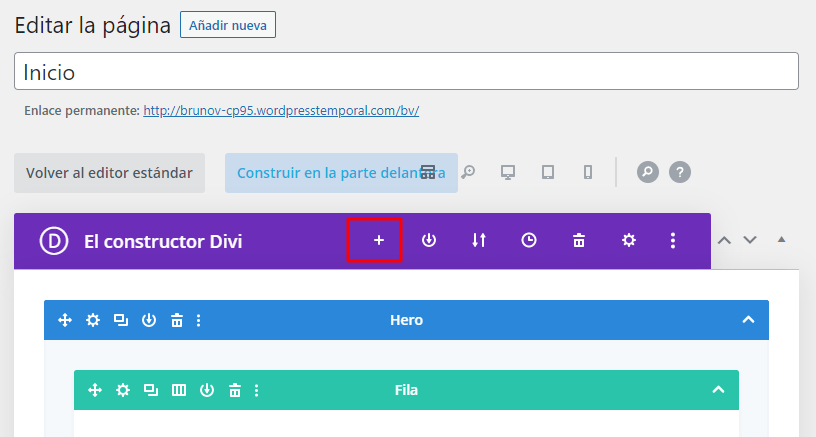Click the Hero section title label

tap(406, 320)
